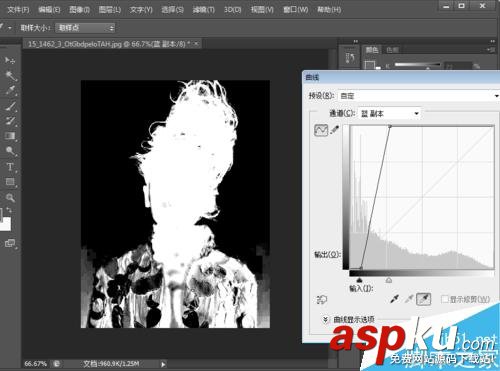Switch to the 色板 swatches tab

coord(392,50)
